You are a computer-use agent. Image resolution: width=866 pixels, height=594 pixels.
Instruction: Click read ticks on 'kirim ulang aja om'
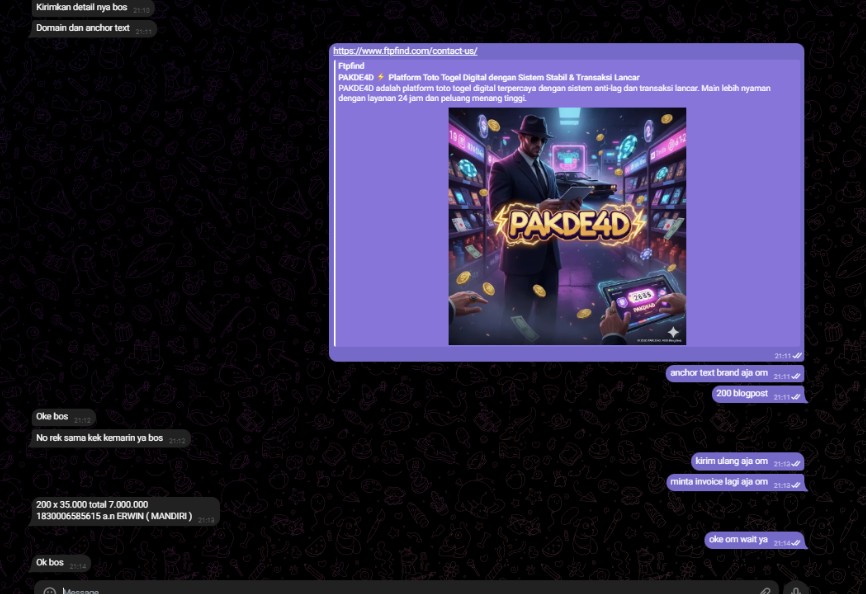796,464
